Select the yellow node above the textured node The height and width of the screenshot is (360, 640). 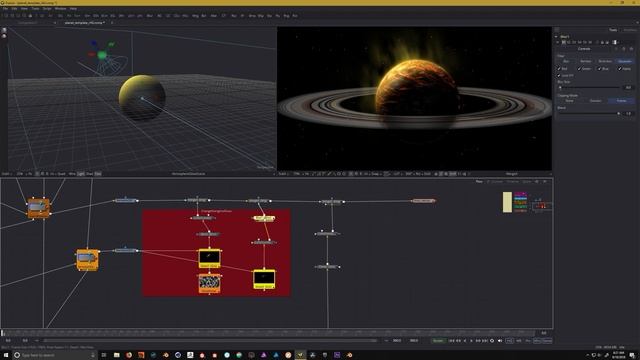tap(209, 258)
